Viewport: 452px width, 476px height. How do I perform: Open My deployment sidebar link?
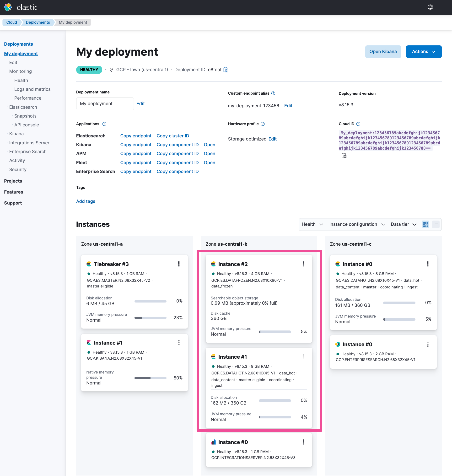coord(21,54)
